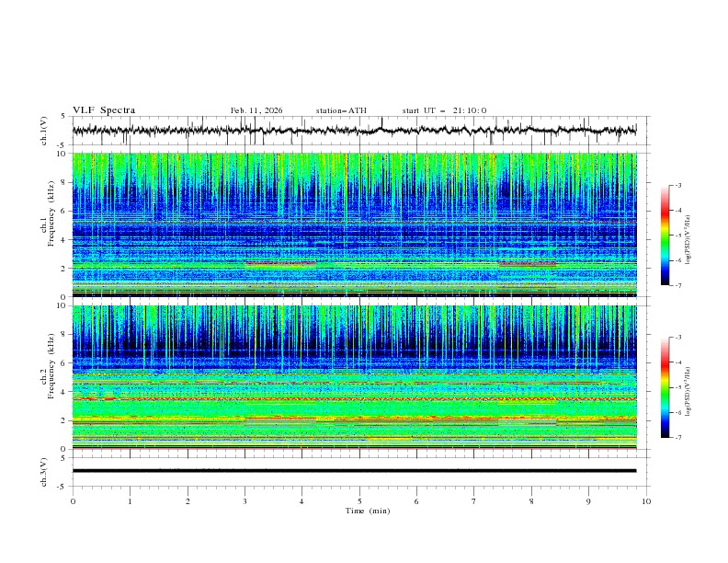Click the "0" tick on the time axis
This screenshot has width=728, height=563.
pos(73,501)
